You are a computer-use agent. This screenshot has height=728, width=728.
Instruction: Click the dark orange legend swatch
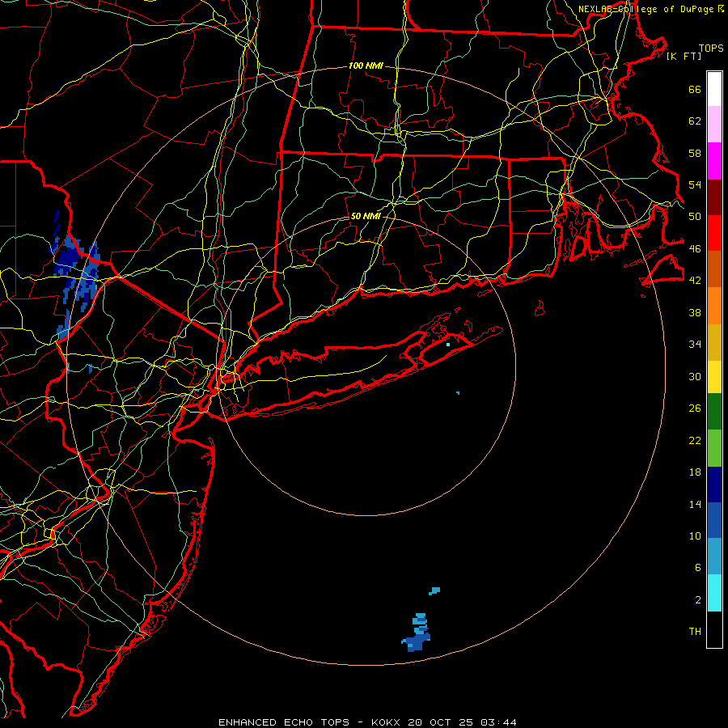click(714, 269)
